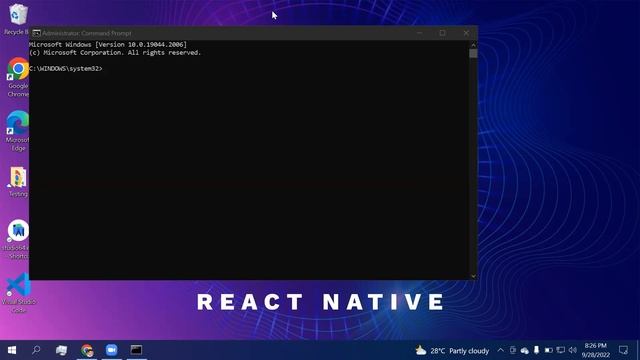Select the Android Studio studio64 shortcut
Viewport: 640px width, 360px height.
click(17, 239)
